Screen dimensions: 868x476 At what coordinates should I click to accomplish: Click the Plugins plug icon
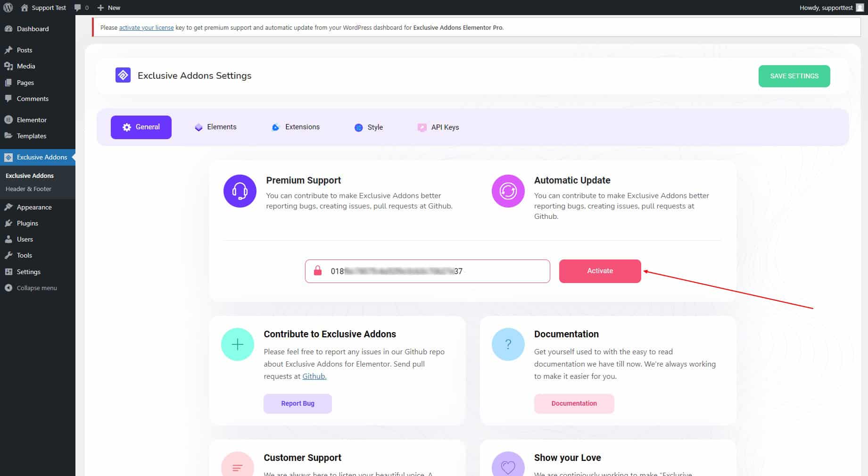point(8,223)
